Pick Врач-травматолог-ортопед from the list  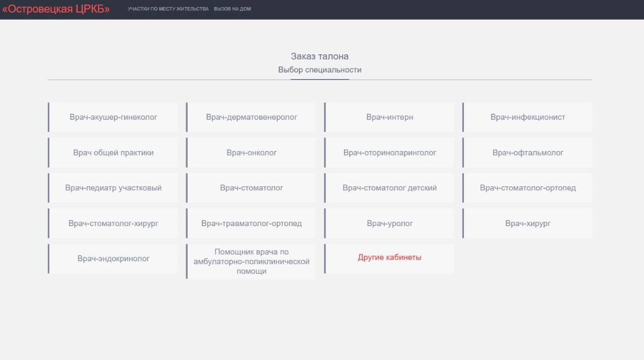[x=252, y=223]
